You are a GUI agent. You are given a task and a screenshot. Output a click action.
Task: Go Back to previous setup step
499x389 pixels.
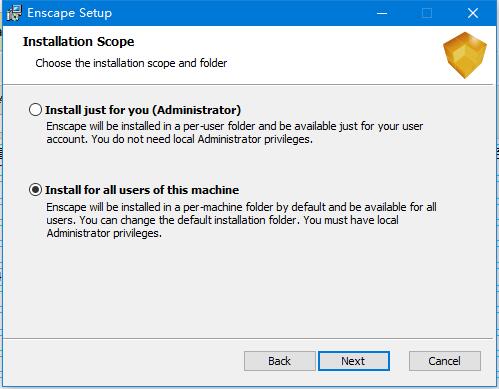pos(279,361)
